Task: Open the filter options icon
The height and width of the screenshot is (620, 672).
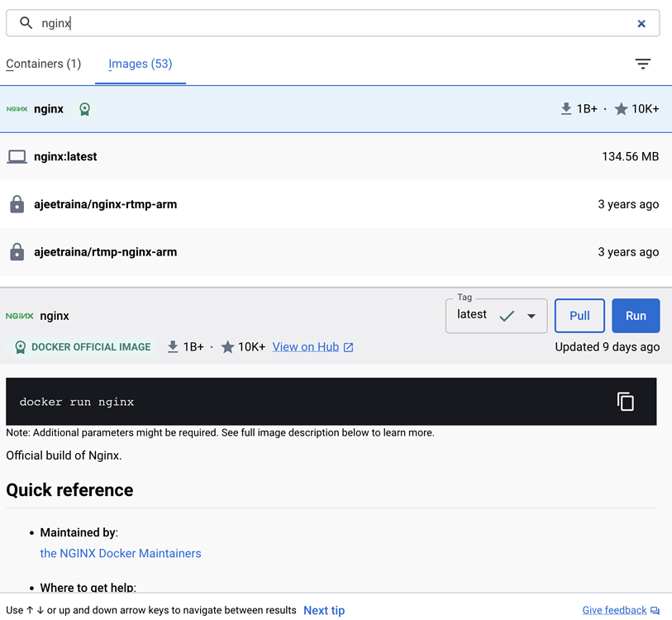Action: pos(642,64)
